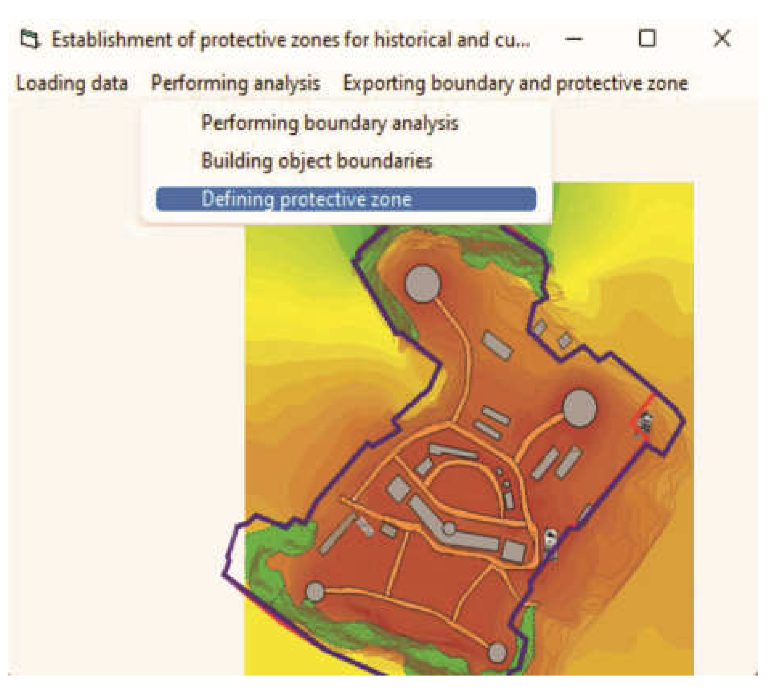Select Building object boundaries menu entry

pos(316,161)
